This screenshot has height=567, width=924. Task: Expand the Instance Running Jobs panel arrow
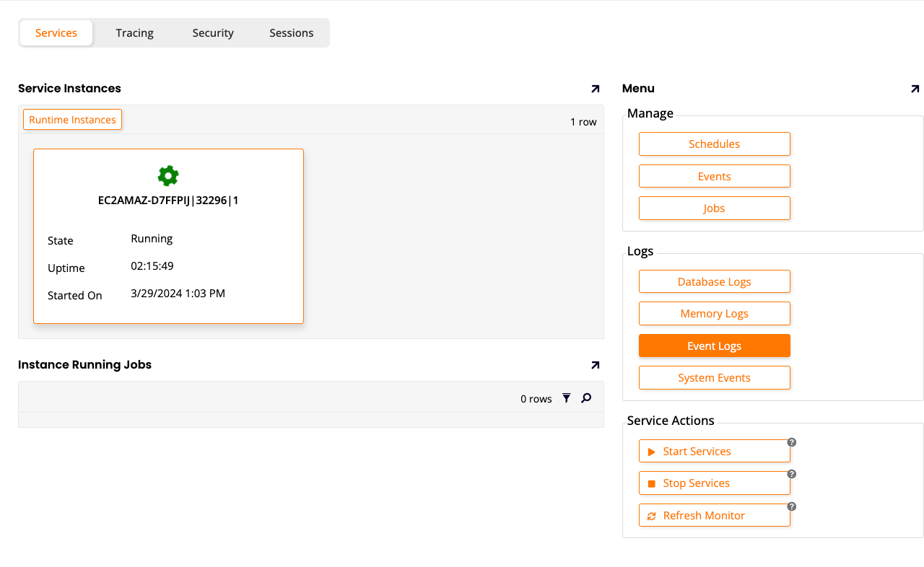click(595, 365)
